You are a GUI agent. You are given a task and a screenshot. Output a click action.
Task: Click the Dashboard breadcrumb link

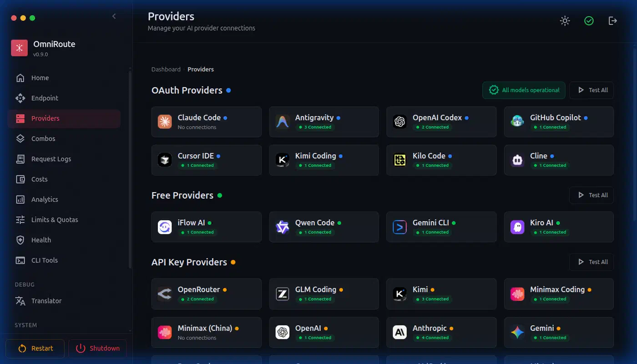point(166,70)
